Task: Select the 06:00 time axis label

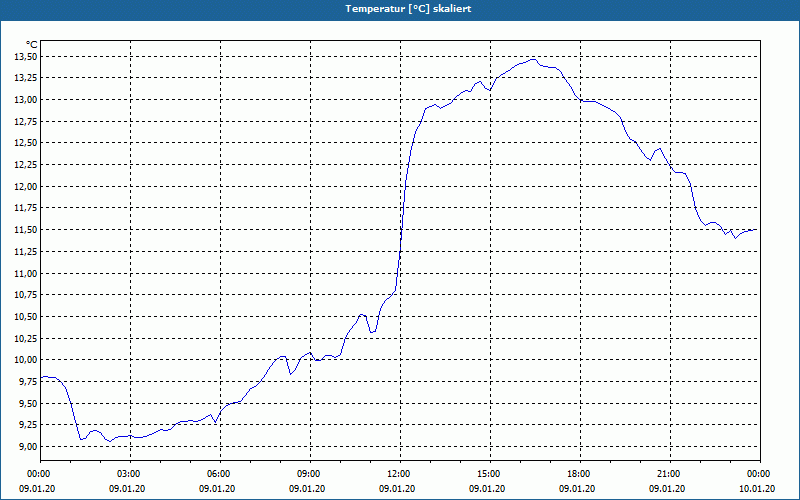Action: (220, 474)
